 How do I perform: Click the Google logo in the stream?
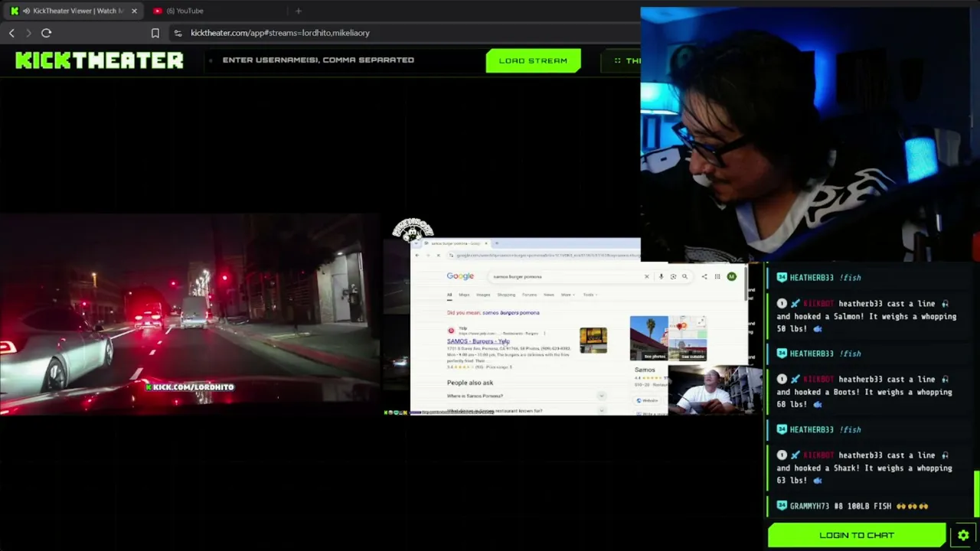(460, 276)
